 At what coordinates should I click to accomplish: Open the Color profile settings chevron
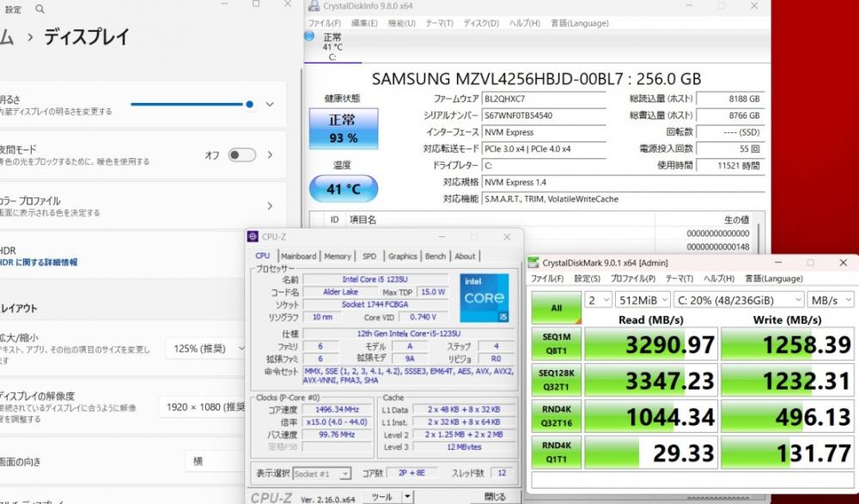270,206
